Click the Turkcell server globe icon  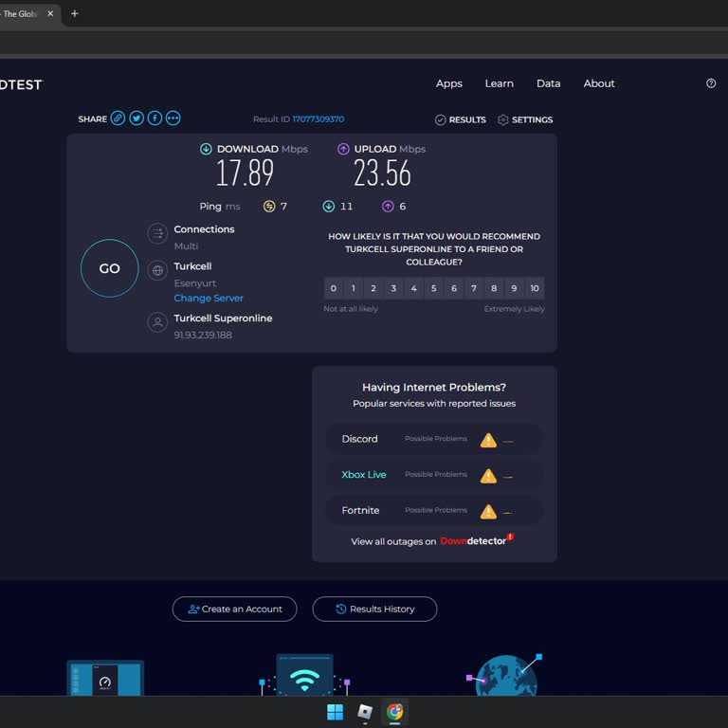pyautogui.click(x=157, y=270)
